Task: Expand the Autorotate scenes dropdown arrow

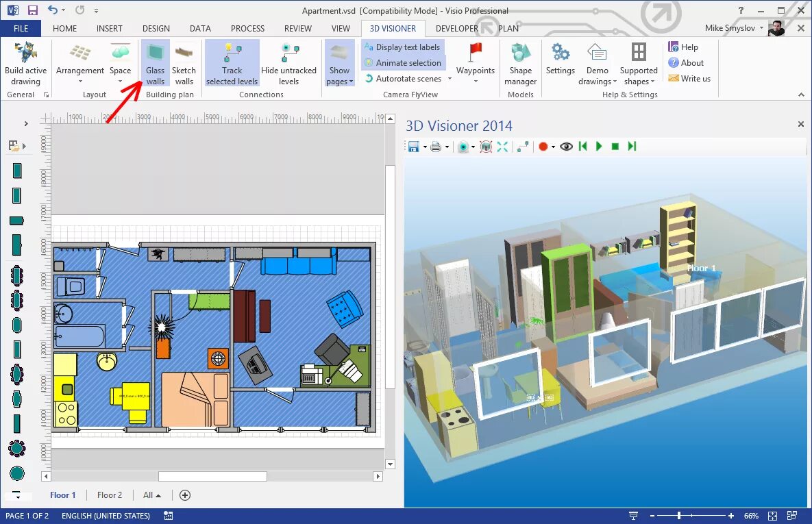Action: coord(450,79)
